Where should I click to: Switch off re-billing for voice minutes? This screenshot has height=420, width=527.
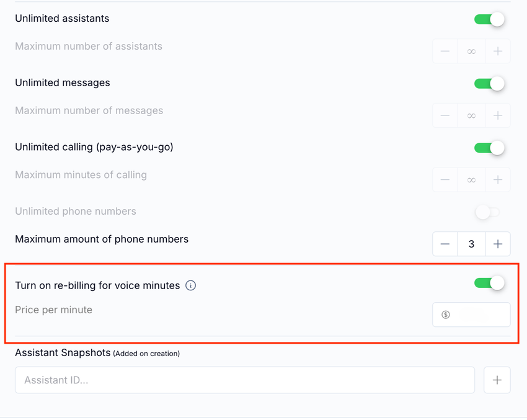click(489, 284)
